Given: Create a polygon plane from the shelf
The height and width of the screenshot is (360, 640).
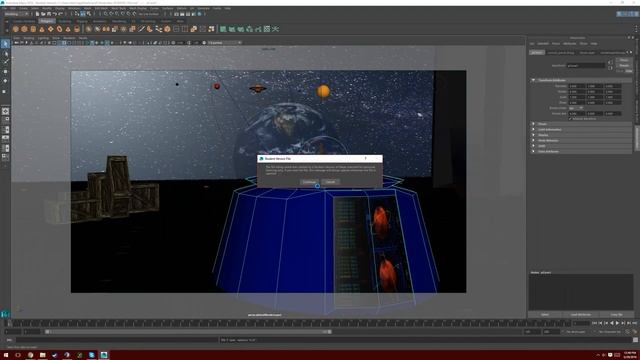Looking at the screenshot, I should [51, 29].
